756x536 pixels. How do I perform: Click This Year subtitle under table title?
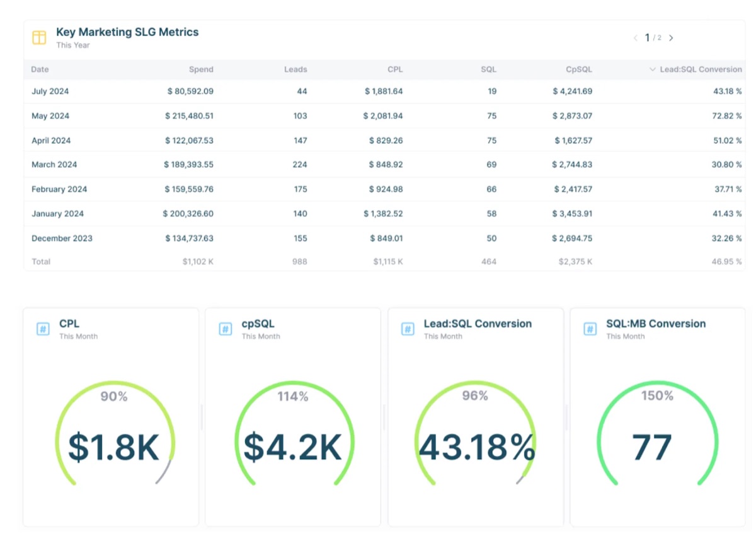73,45
